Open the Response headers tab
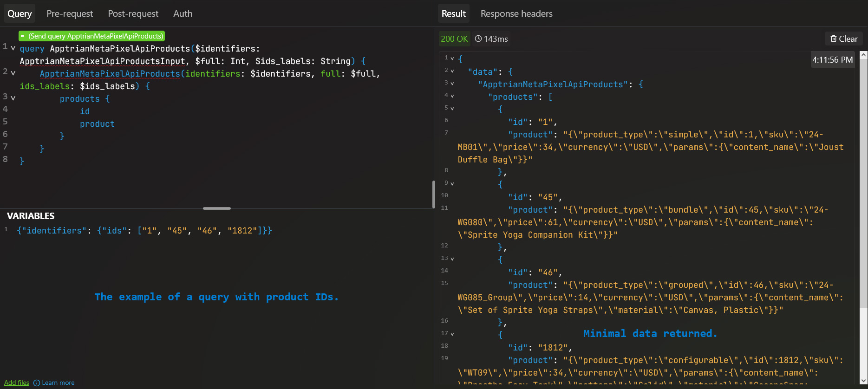 point(516,13)
